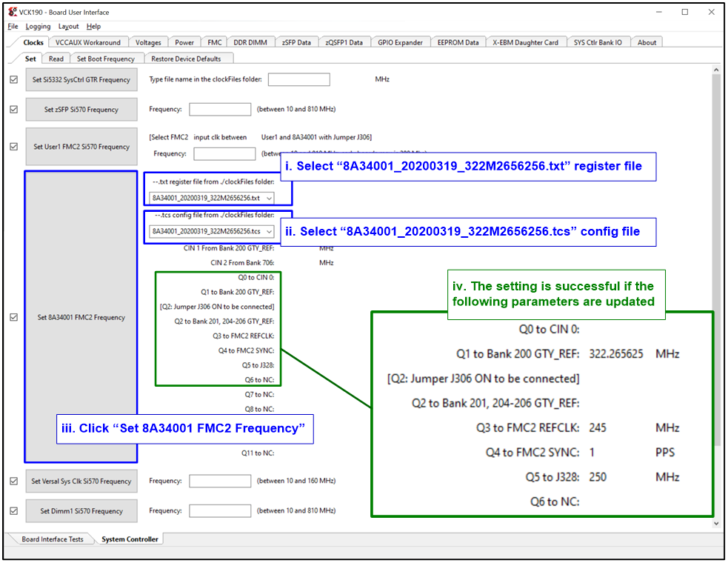Viewport: 728px width, 563px height.
Task: Switch to the GPIO Expander tab
Action: pos(400,42)
